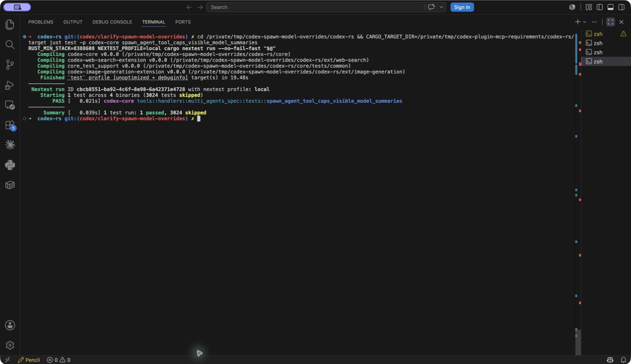Image resolution: width=631 pixels, height=364 pixels.
Task: Open the Source Control view
Action: tap(9, 64)
